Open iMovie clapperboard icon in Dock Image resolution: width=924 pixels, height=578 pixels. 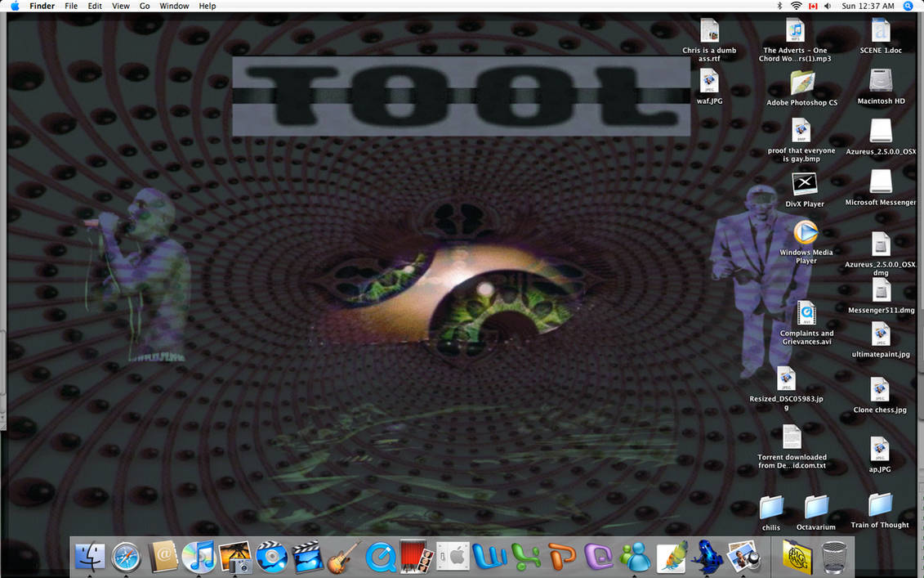pos(308,557)
